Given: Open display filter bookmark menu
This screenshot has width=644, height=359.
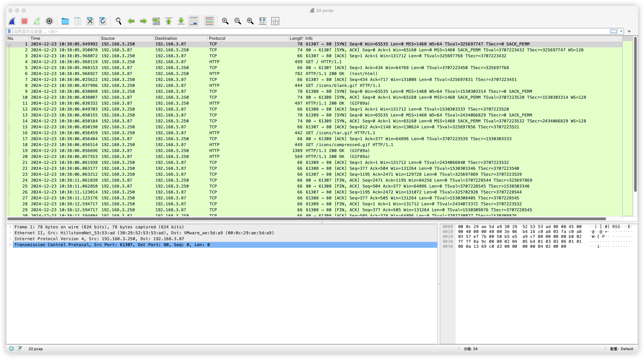Looking at the screenshot, I should click(x=10, y=31).
